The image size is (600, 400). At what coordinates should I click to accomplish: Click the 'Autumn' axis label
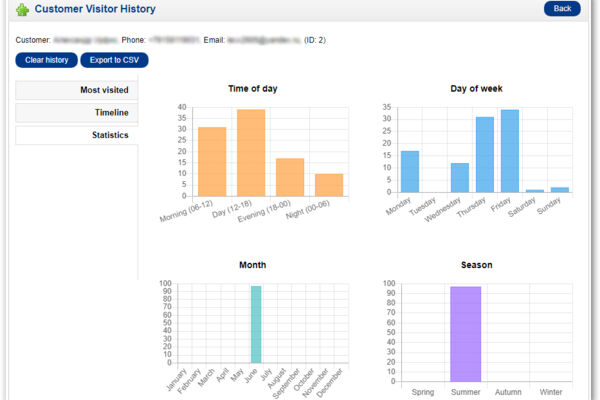click(508, 392)
